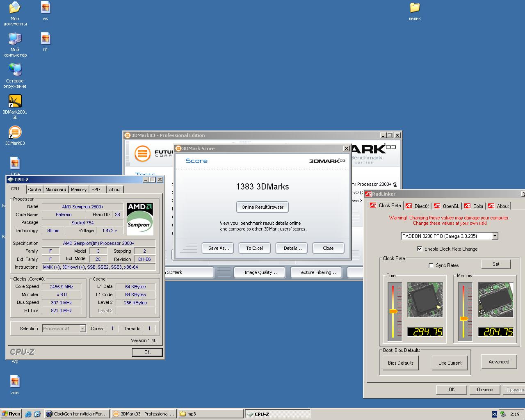Viewport: 525px width, 420px height.
Task: Open the About tab in RadLinker
Action: 498,206
